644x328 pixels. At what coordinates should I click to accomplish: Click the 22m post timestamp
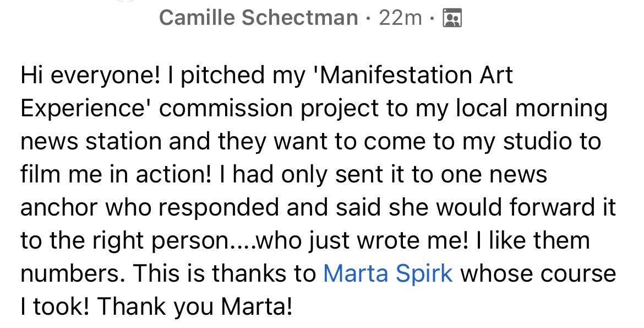[400, 18]
